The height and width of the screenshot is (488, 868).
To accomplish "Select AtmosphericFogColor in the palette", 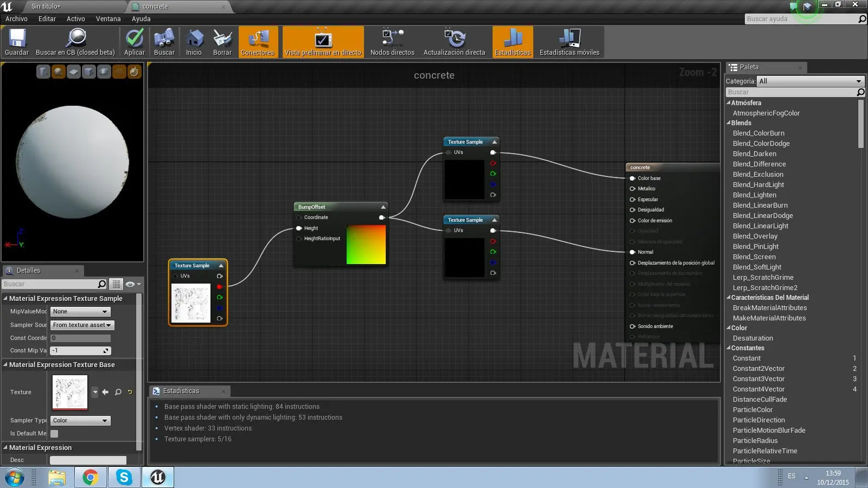I will 766,113.
